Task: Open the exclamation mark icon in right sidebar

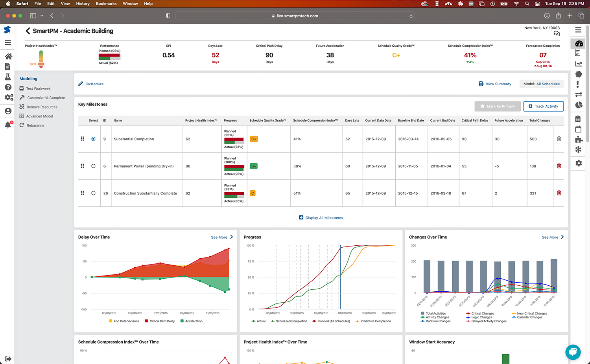Action: (x=577, y=84)
